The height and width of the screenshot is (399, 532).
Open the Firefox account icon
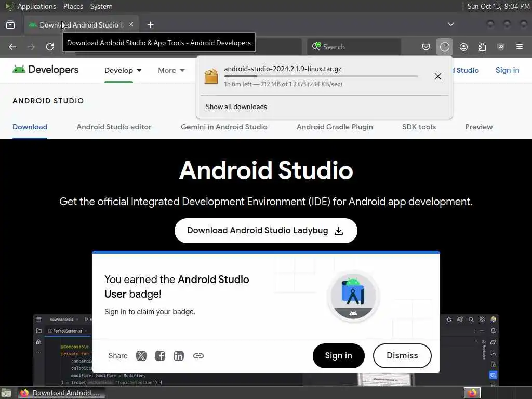pyautogui.click(x=463, y=47)
